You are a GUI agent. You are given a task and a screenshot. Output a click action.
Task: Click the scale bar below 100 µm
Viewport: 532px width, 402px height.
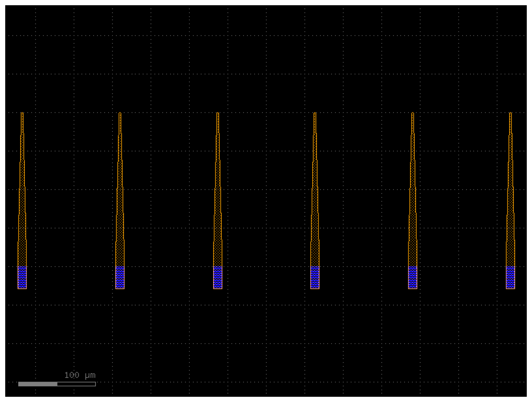click(x=57, y=384)
